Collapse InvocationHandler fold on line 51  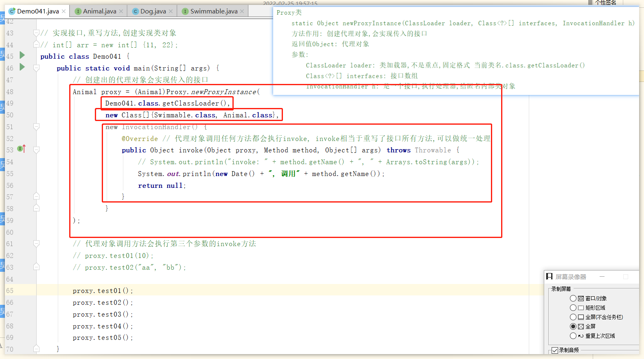pos(36,127)
